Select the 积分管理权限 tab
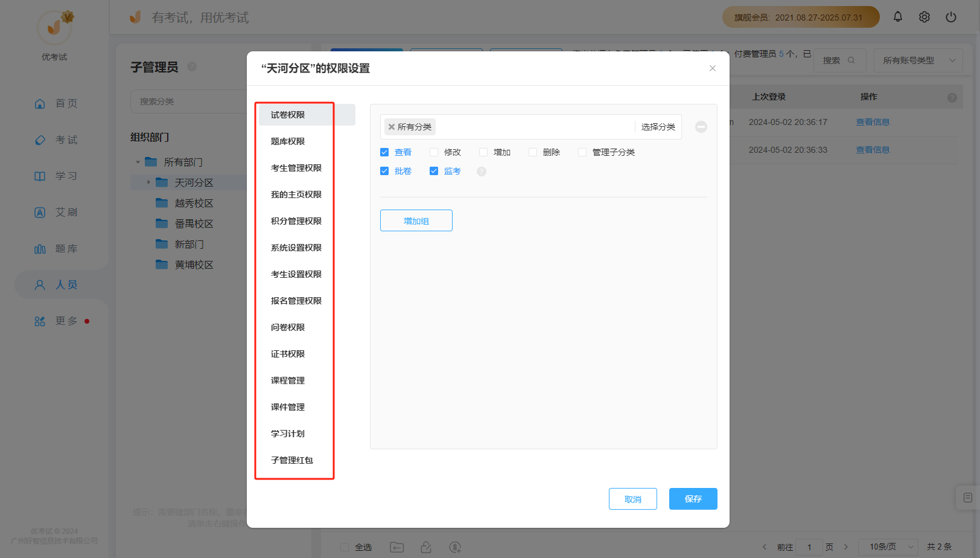Image resolution: width=980 pixels, height=558 pixels. tap(307, 221)
